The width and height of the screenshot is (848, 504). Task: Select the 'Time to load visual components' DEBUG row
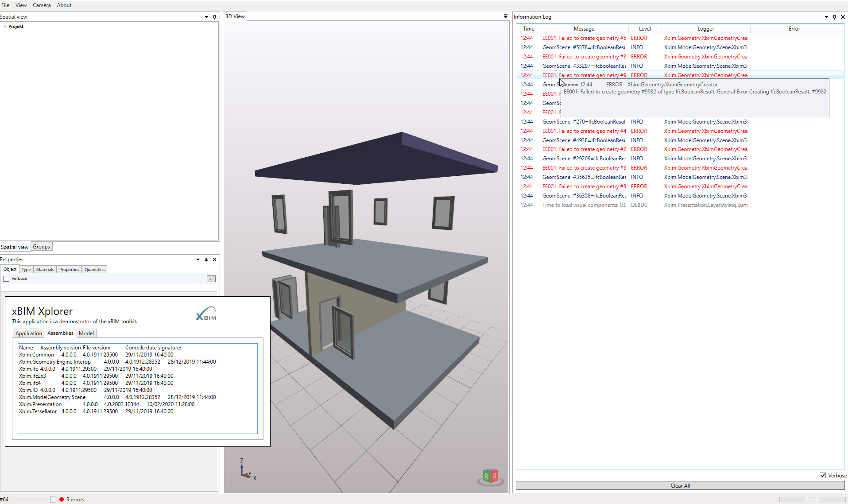coord(680,205)
